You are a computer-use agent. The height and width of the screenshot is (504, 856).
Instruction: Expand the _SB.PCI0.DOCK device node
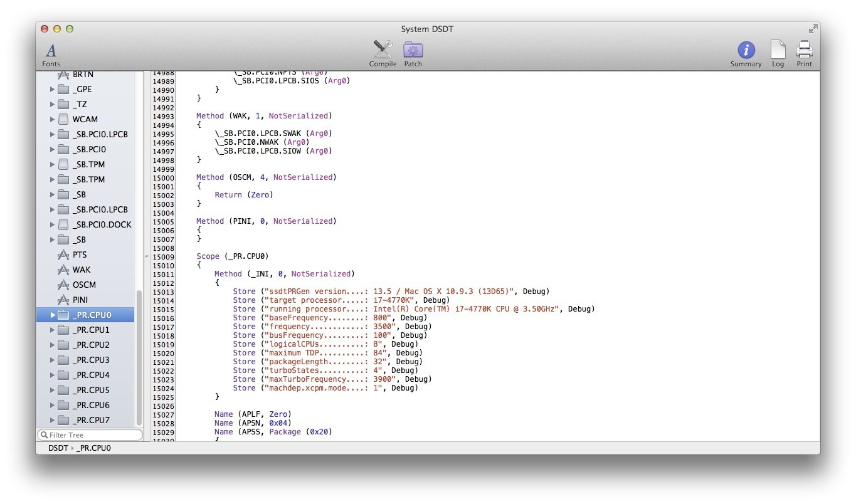pos(52,225)
